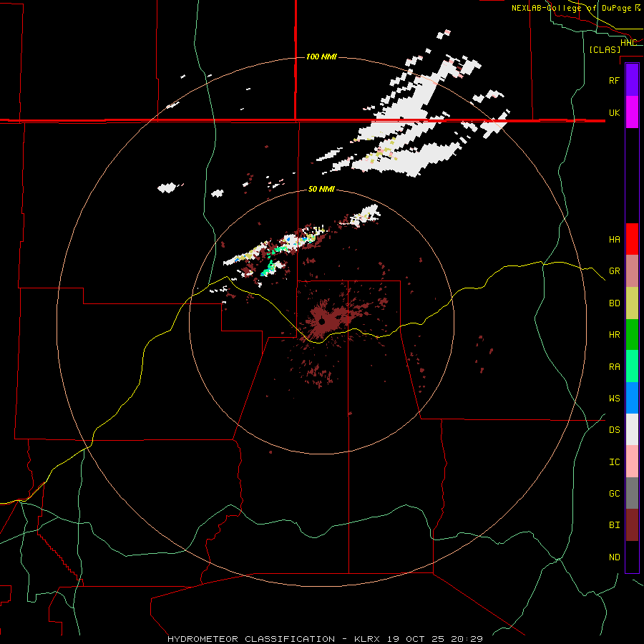Click the KLRX station identifier

coord(369,639)
